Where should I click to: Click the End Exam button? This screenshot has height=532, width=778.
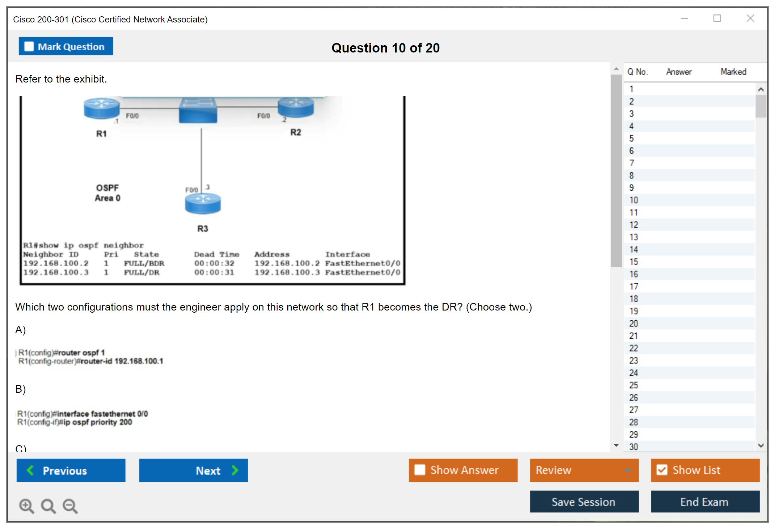705,502
